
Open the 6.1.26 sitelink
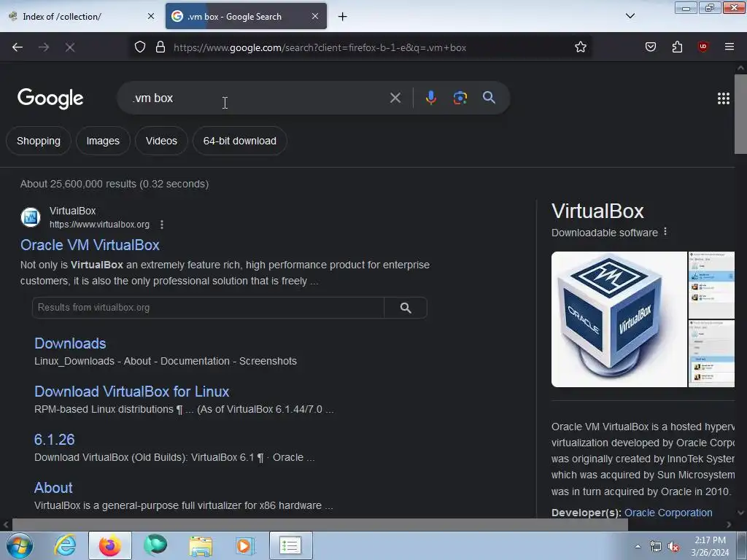(x=54, y=440)
